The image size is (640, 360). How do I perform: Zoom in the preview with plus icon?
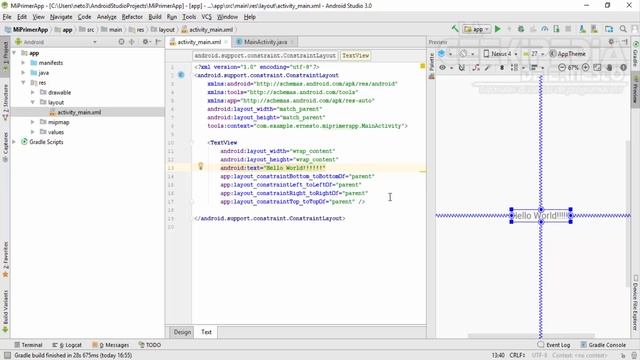click(x=586, y=67)
